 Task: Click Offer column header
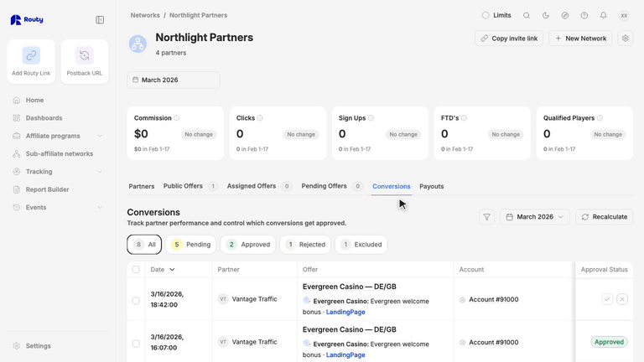coord(310,269)
